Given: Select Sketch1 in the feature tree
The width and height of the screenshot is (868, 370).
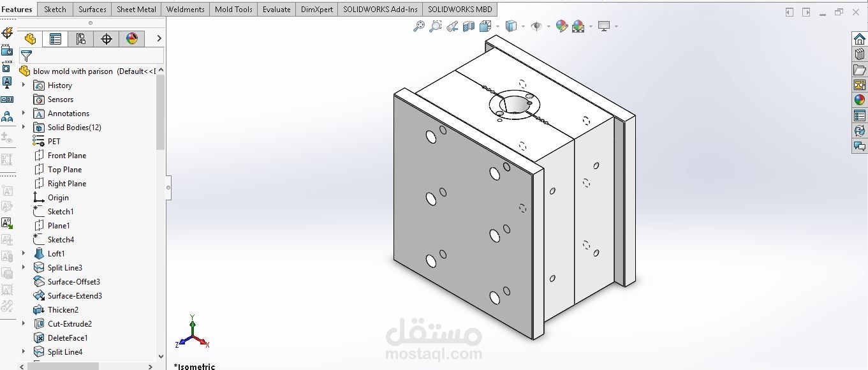Looking at the screenshot, I should tap(54, 212).
